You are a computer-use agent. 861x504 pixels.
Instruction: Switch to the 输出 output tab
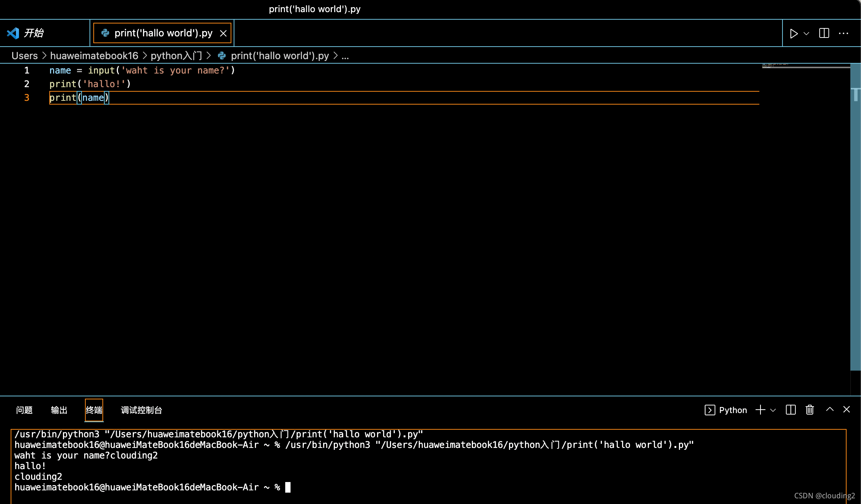click(x=59, y=410)
